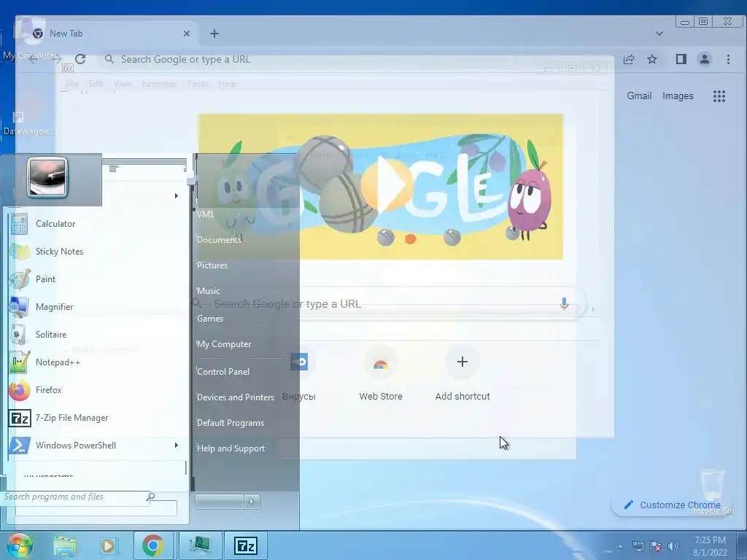
Task: Reload the Chrome page
Action: click(x=80, y=59)
